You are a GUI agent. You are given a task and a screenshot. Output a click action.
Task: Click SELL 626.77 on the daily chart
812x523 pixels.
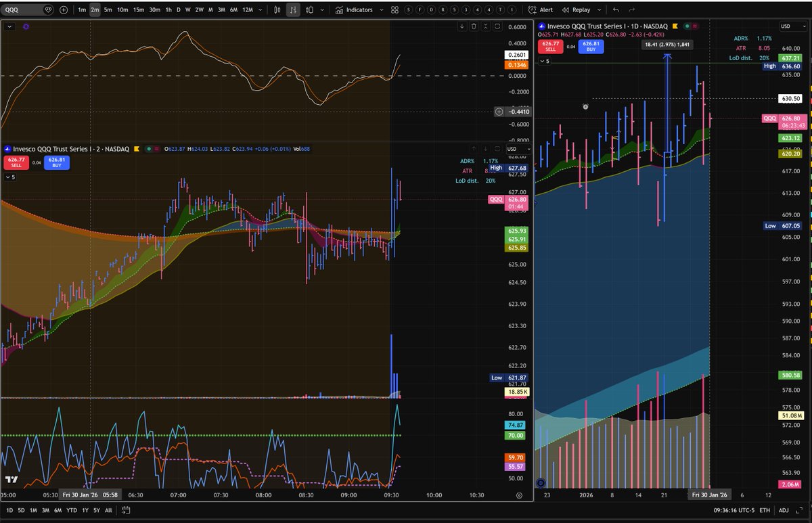point(549,47)
